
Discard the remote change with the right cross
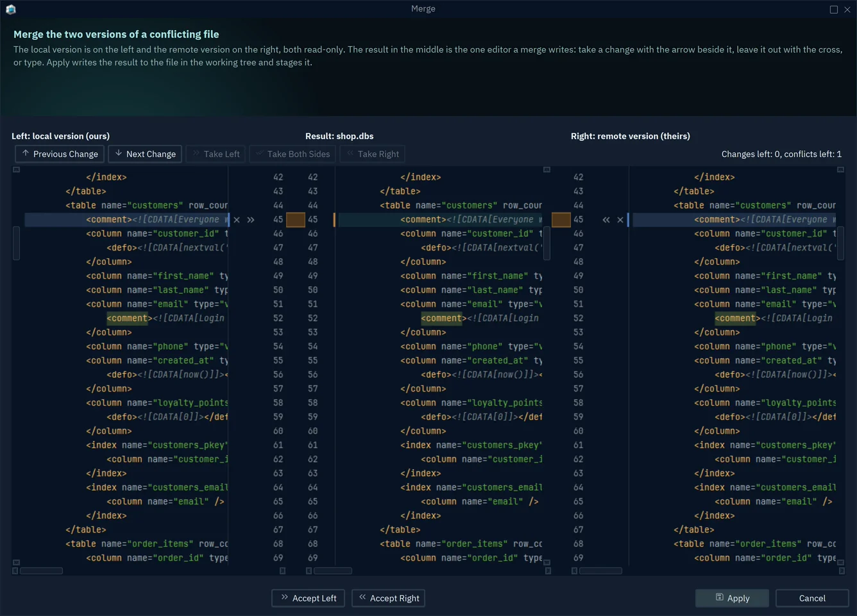point(620,220)
